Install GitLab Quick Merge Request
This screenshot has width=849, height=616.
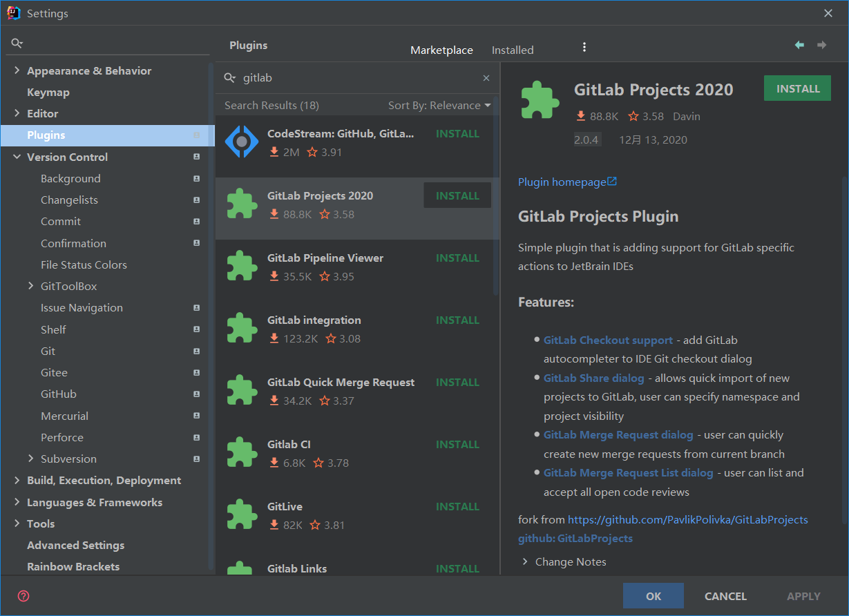(457, 383)
